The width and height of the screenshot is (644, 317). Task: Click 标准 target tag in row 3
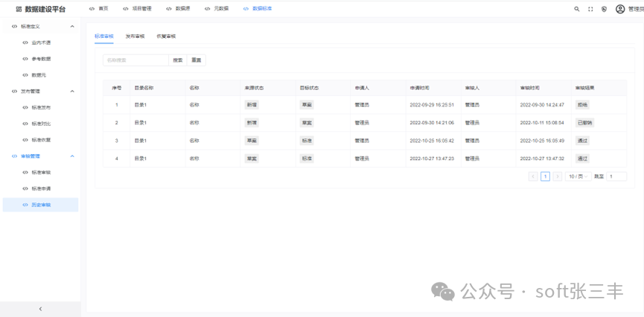(x=307, y=141)
